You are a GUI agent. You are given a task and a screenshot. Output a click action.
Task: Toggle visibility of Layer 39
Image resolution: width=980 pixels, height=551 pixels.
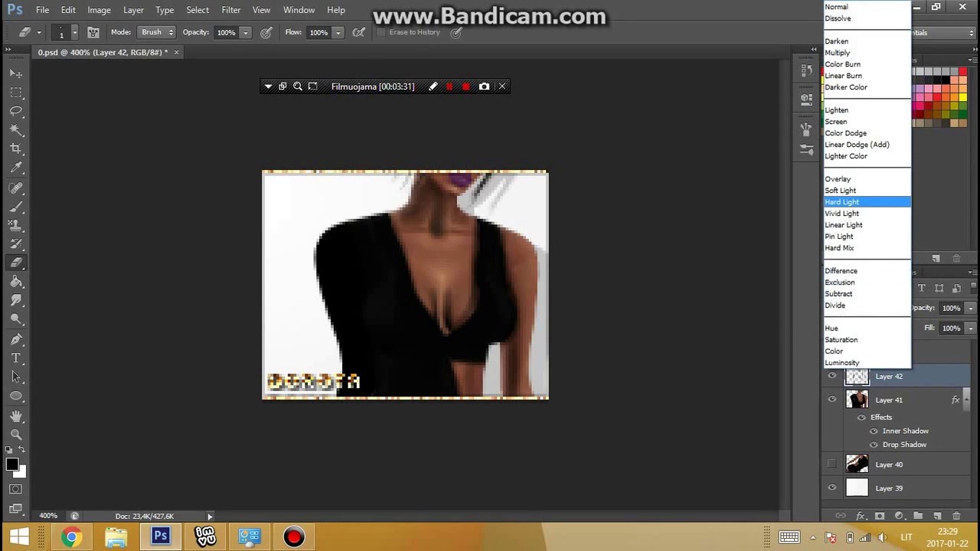click(831, 487)
